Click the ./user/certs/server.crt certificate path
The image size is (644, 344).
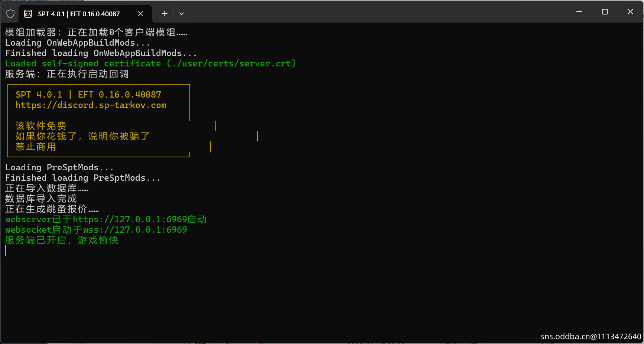point(231,64)
